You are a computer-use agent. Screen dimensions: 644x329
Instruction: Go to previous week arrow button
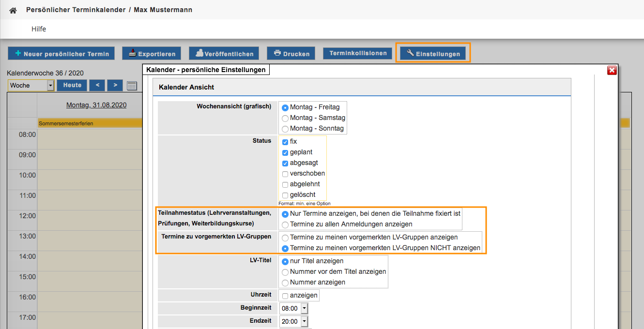[x=97, y=85]
